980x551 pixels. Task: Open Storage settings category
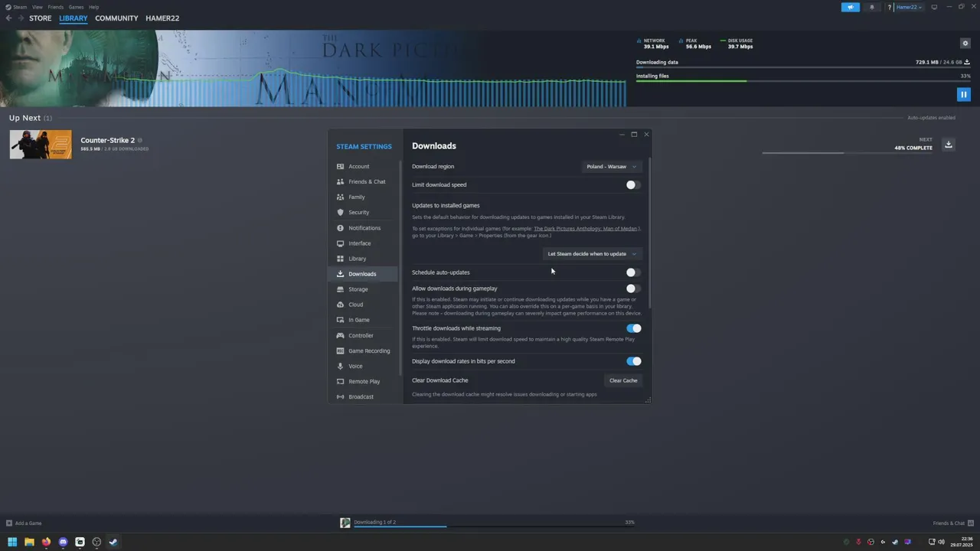pos(363,289)
